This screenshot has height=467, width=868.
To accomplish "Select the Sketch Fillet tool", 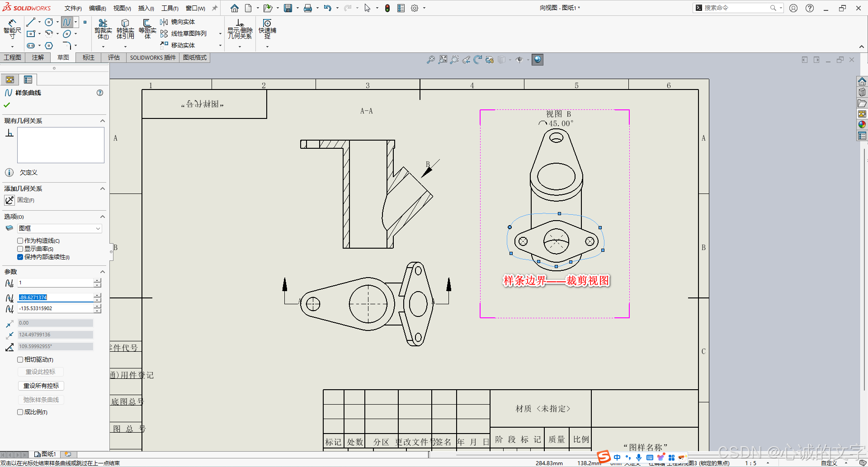I will 67,45.
